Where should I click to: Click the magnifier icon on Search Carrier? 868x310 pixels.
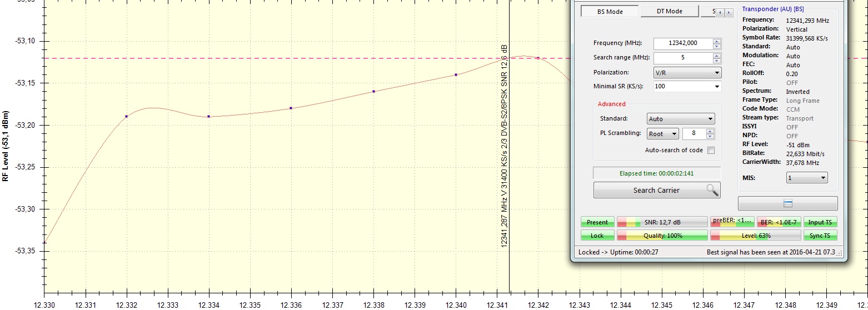712,190
